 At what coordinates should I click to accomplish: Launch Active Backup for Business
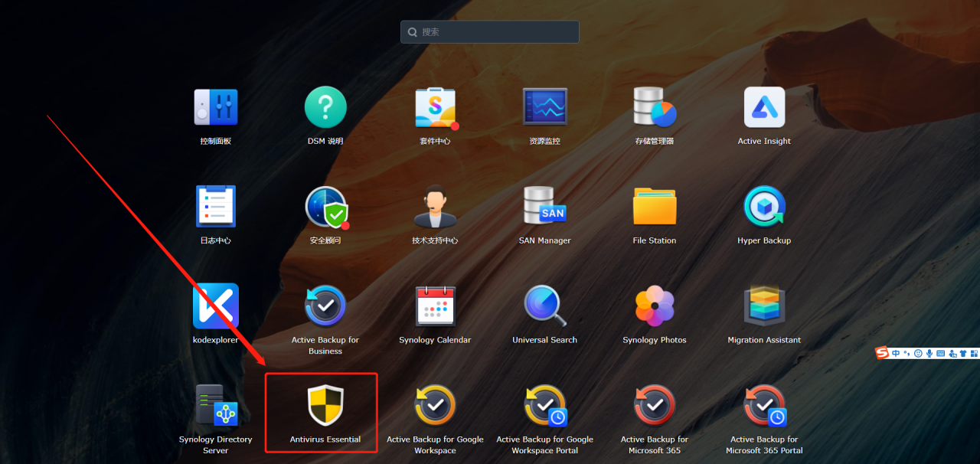coord(325,306)
